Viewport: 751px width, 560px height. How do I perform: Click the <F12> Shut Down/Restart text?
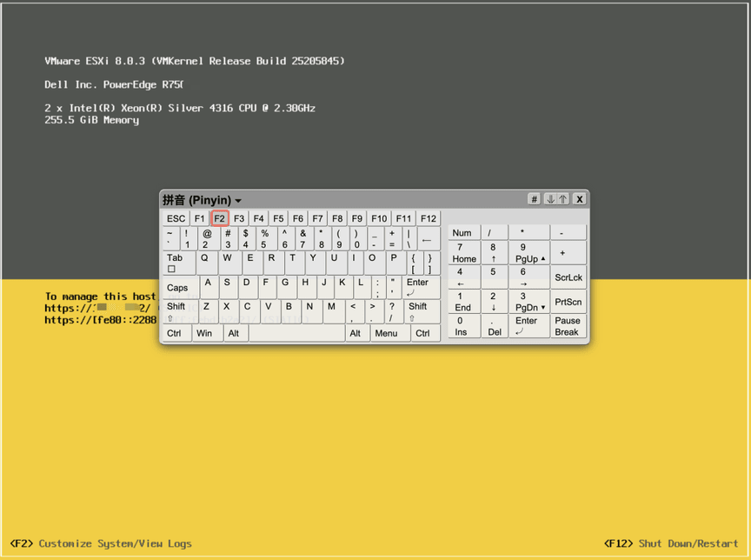coord(671,543)
